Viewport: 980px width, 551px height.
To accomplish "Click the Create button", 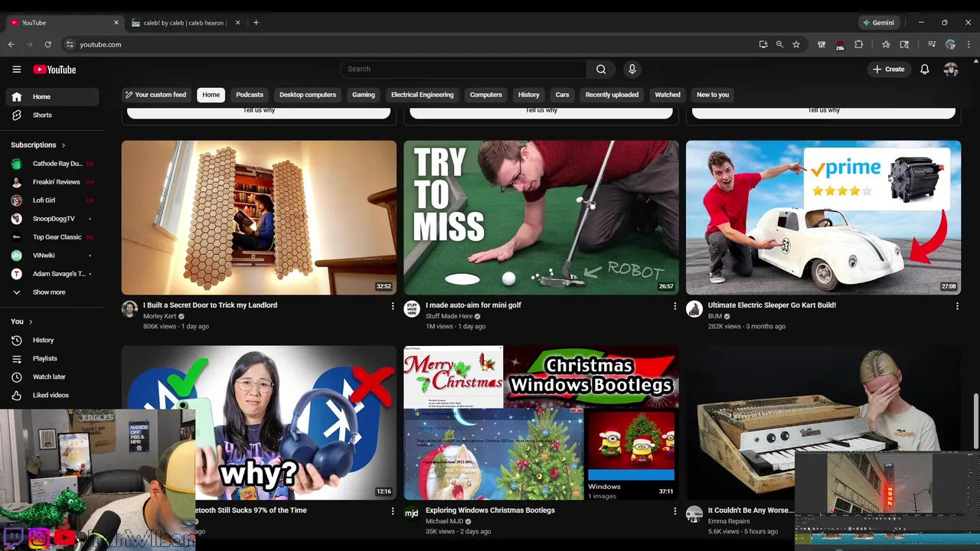I will (x=888, y=69).
